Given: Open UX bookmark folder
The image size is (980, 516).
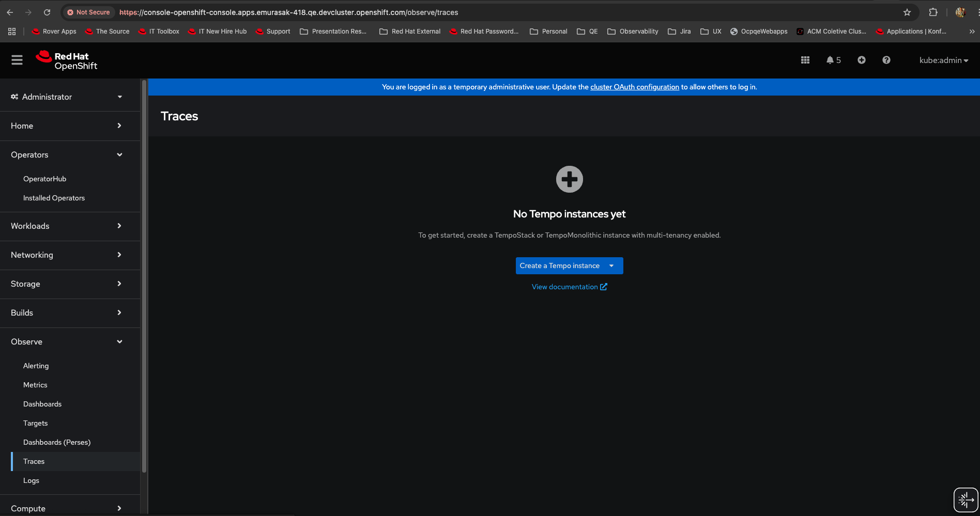Looking at the screenshot, I should point(711,32).
